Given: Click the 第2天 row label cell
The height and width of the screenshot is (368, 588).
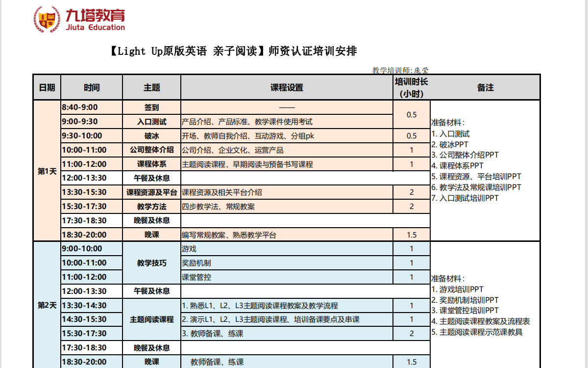Looking at the screenshot, I should (x=47, y=305).
